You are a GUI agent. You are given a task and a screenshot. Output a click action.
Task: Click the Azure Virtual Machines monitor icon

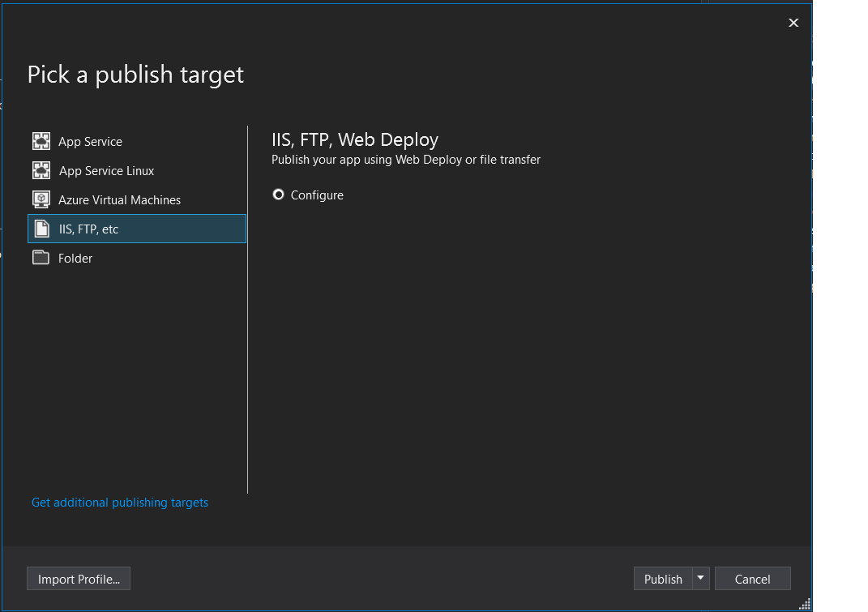click(41, 199)
